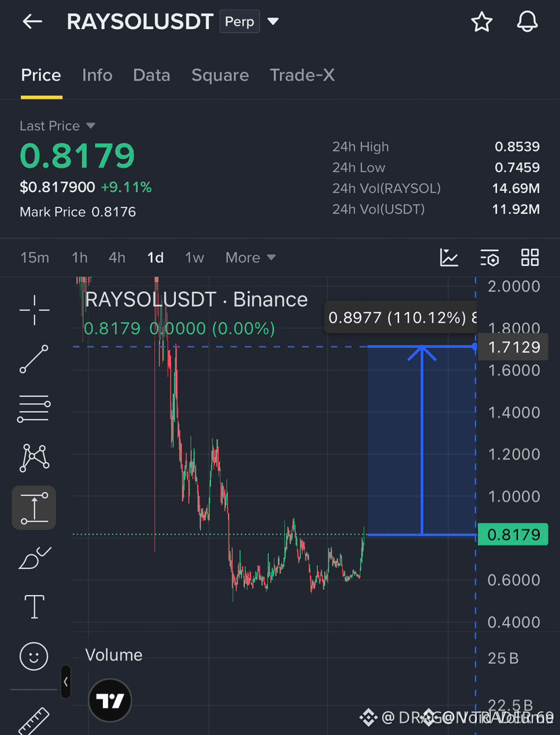560x735 pixels.
Task: Click the 24h Vol(USDT) value 11.92M
Action: (516, 209)
